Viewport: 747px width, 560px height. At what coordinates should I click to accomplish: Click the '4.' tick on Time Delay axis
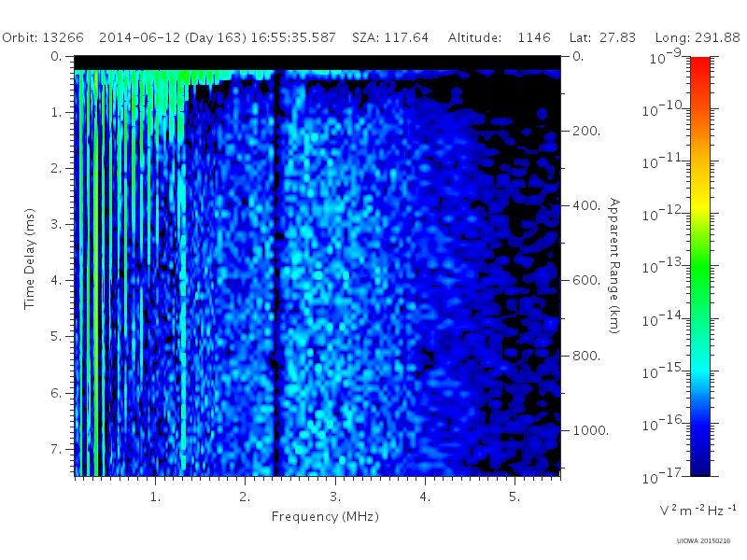pyautogui.click(x=56, y=281)
